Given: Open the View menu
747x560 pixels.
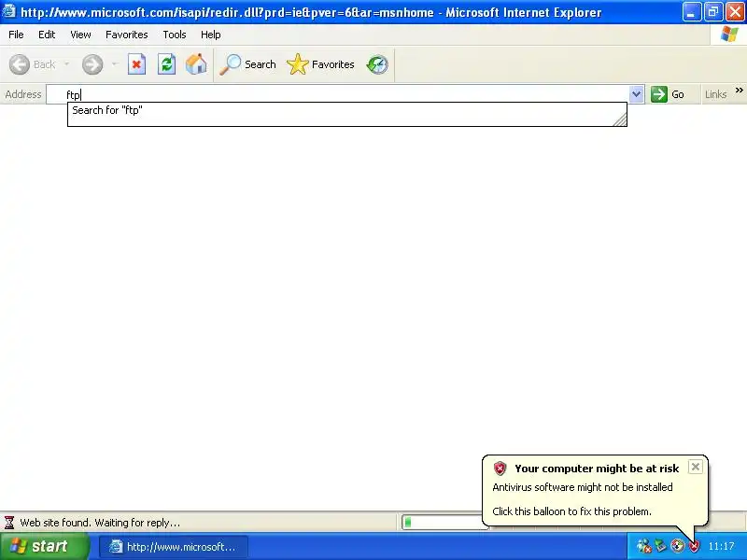Looking at the screenshot, I should (80, 35).
